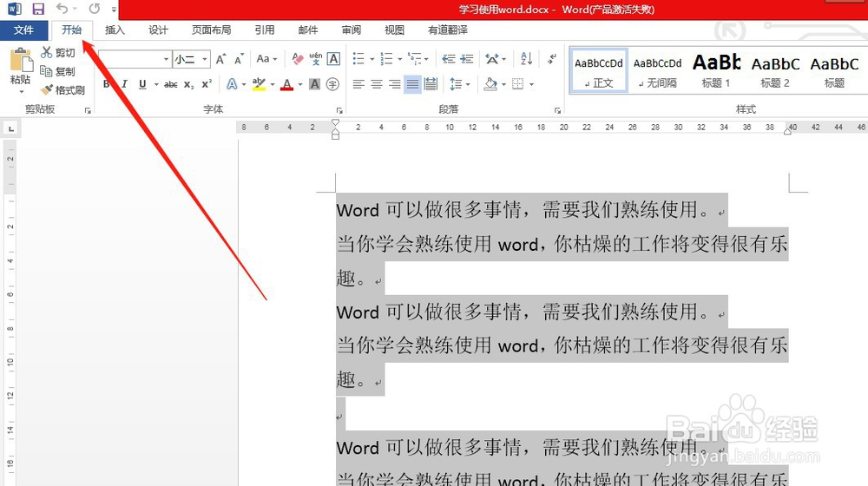Increase font size with the grow font icon
The width and height of the screenshot is (868, 486).
click(x=220, y=59)
